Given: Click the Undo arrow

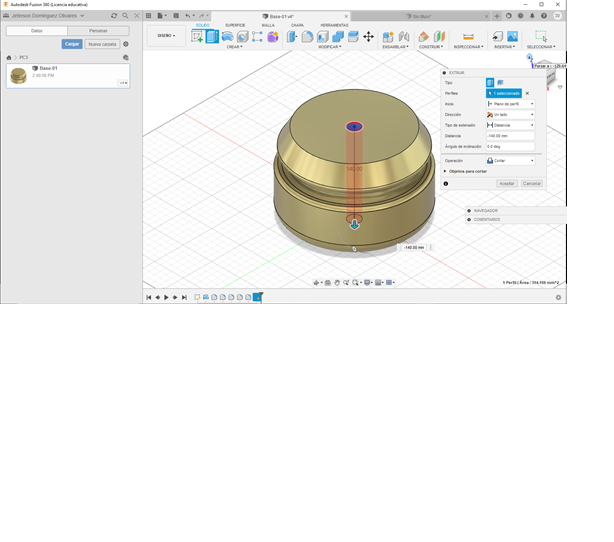Looking at the screenshot, I should click(x=188, y=16).
